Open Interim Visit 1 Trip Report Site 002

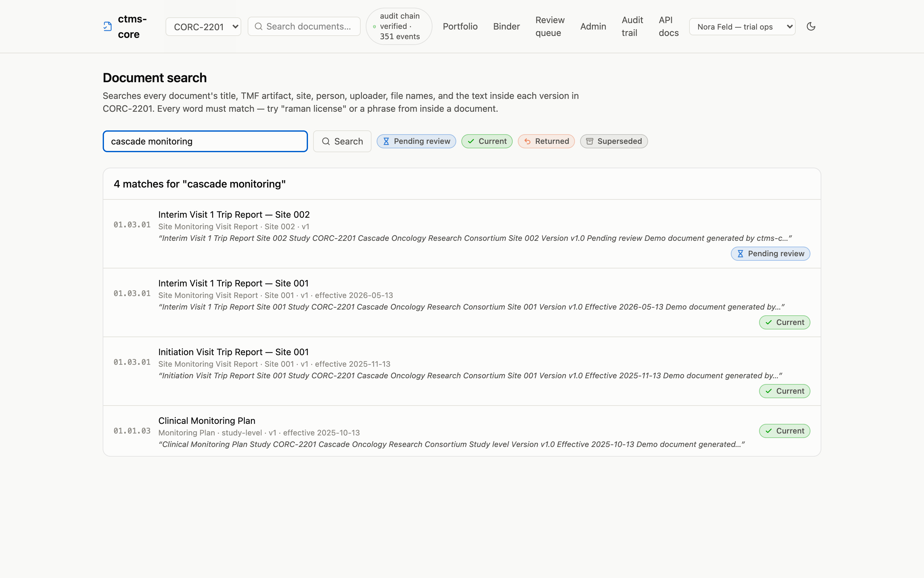(234, 215)
